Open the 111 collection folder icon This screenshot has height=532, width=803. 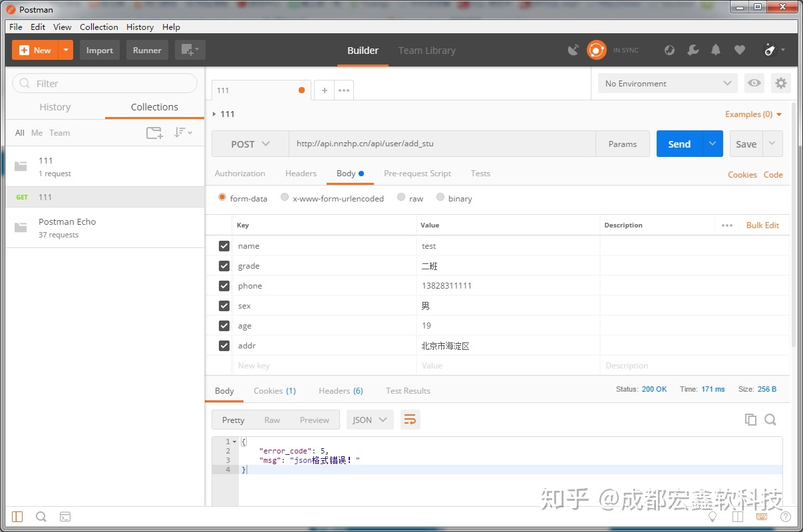21,166
